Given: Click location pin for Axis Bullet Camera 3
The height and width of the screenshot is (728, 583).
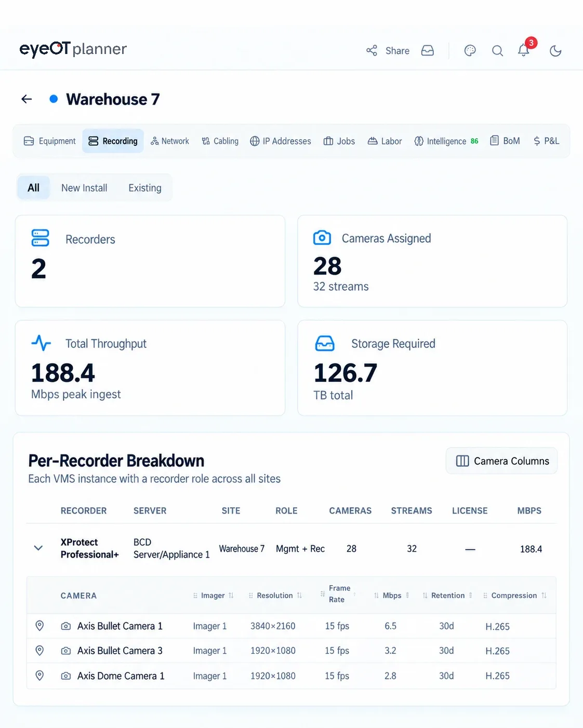Looking at the screenshot, I should tap(39, 650).
